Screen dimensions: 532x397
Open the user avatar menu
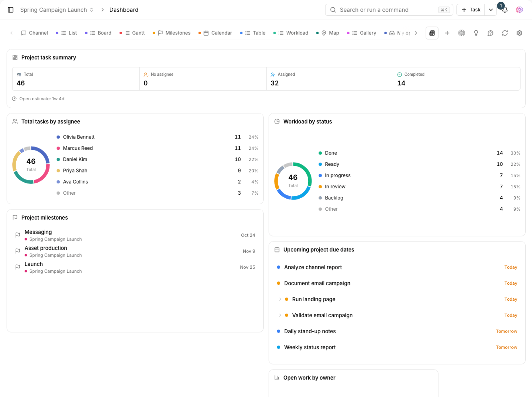point(519,10)
